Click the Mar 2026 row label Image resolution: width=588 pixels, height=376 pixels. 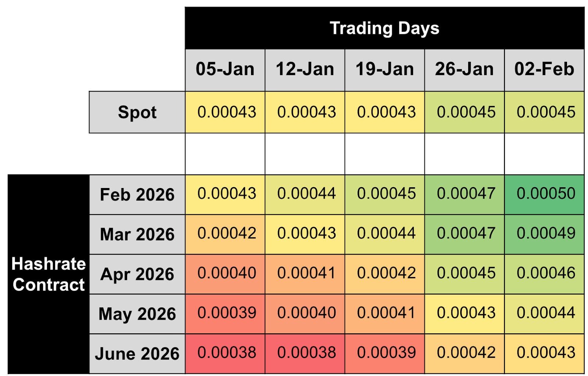137,234
